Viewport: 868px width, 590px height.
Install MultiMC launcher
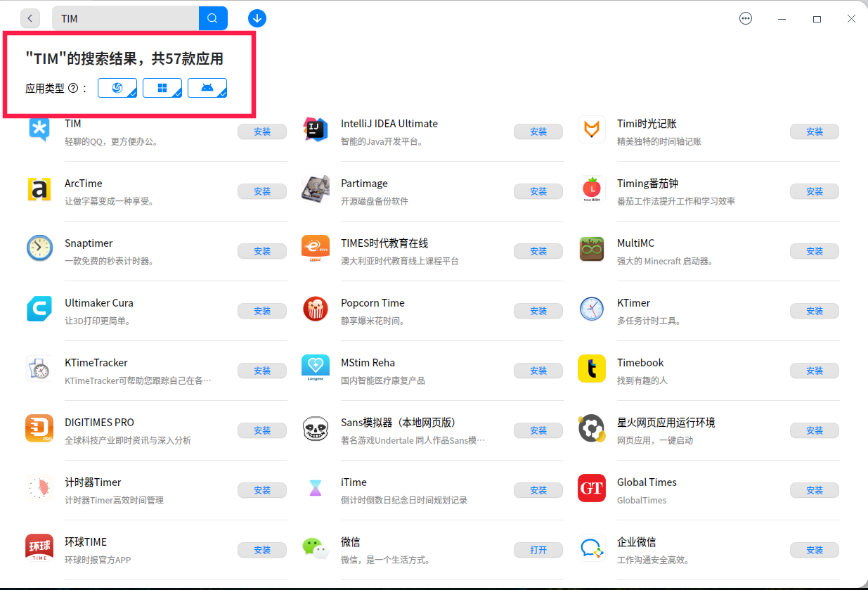[815, 251]
